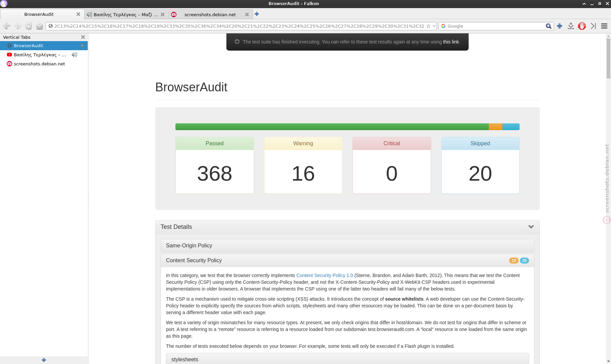Image resolution: width=611 pixels, height=364 pixels.
Task: Click the Falkon app icon in title bar
Action: pos(4,4)
